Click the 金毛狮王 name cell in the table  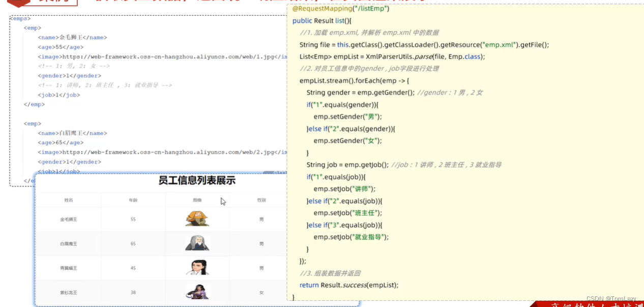click(x=69, y=220)
